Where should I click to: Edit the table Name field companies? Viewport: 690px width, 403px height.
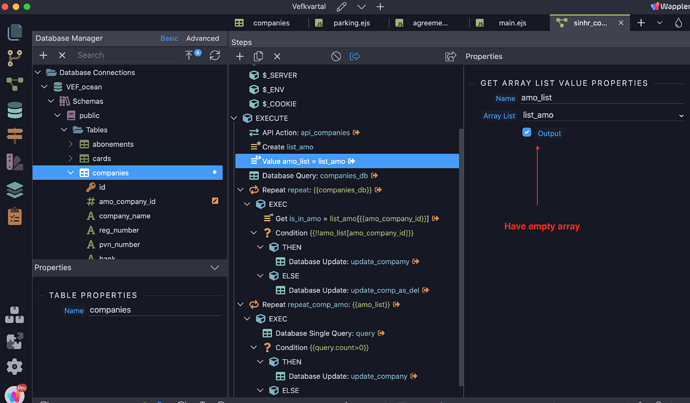[154, 310]
